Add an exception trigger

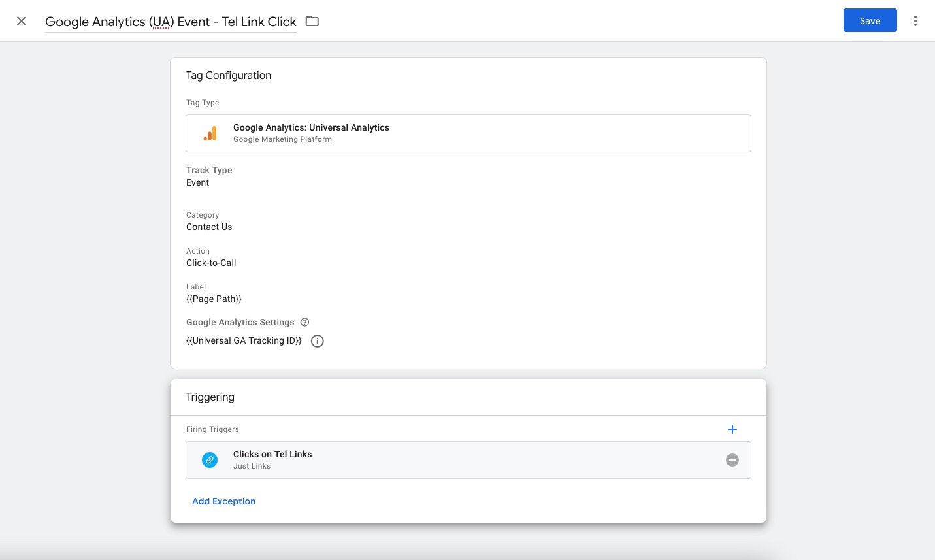[223, 501]
